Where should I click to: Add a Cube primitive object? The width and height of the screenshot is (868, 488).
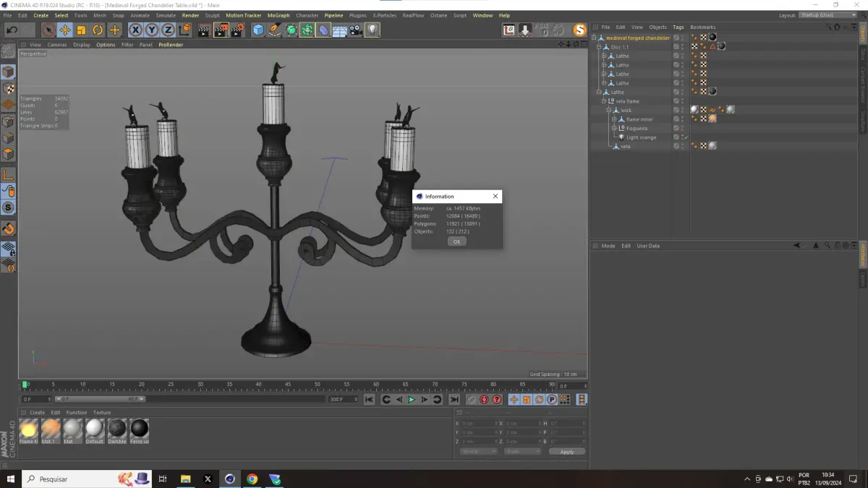(258, 30)
